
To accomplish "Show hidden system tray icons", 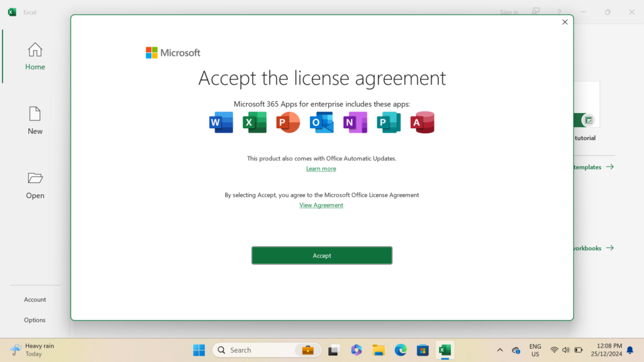I will 500,350.
